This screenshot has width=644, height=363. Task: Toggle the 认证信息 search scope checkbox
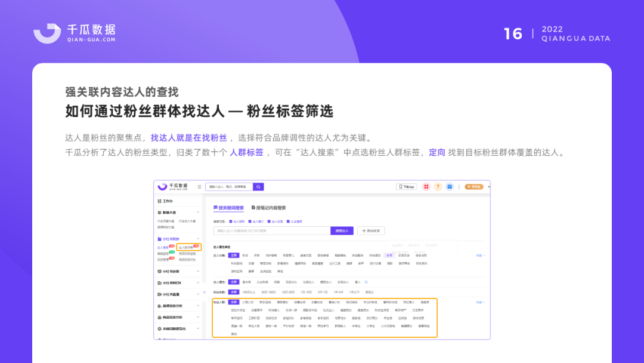point(289,222)
